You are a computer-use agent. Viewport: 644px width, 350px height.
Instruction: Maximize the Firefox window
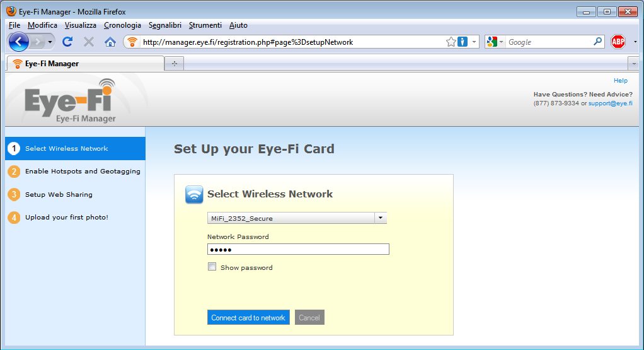click(607, 12)
